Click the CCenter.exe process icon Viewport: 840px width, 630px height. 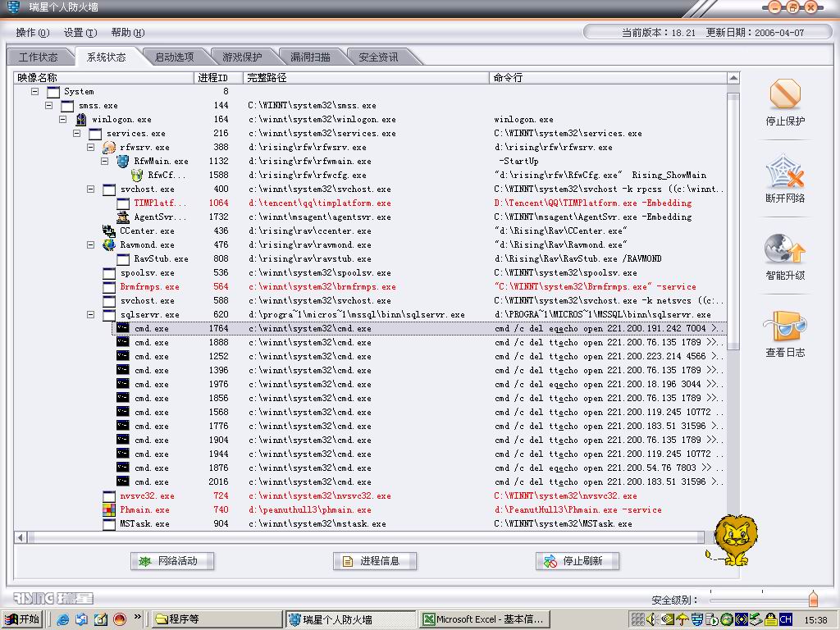(x=109, y=231)
